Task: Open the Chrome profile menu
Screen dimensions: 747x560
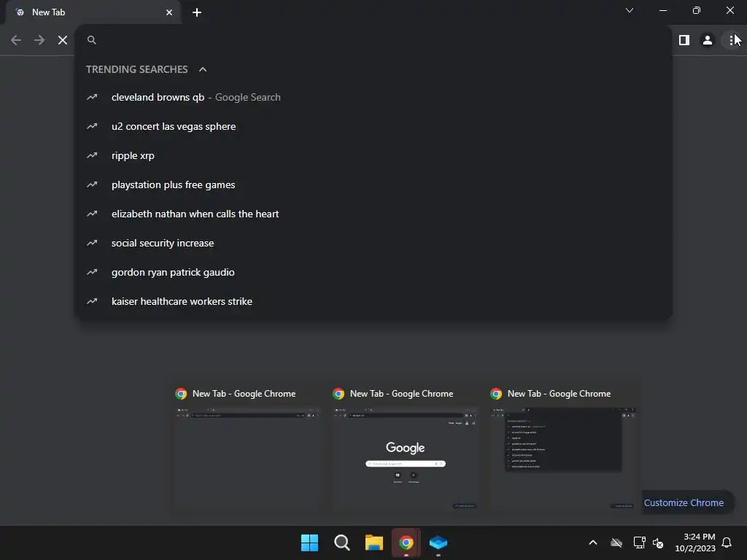Action: pyautogui.click(x=708, y=40)
